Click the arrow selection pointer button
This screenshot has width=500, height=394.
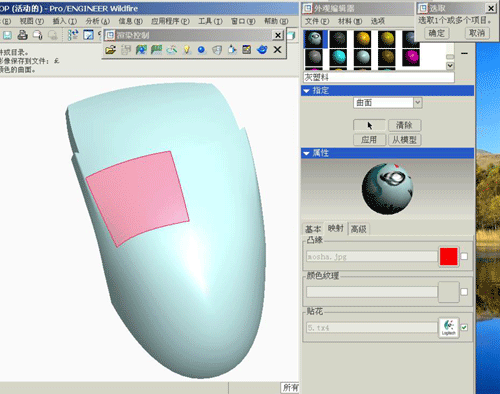(x=369, y=125)
